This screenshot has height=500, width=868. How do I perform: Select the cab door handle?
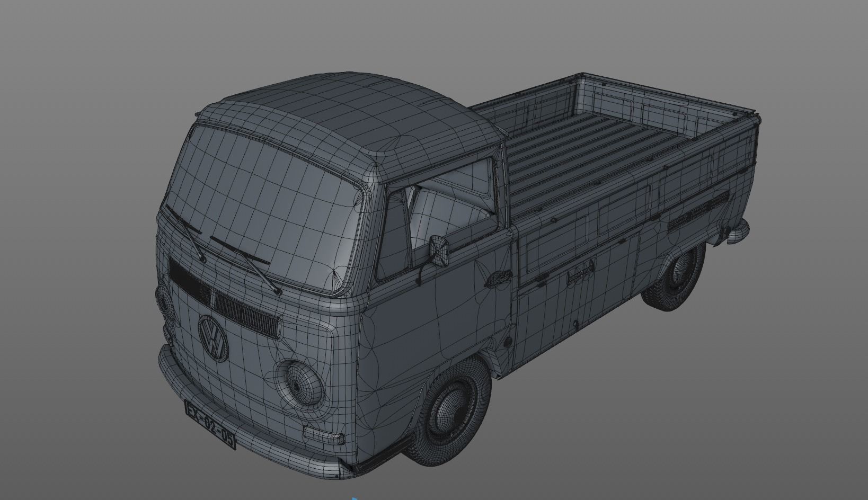[498, 278]
